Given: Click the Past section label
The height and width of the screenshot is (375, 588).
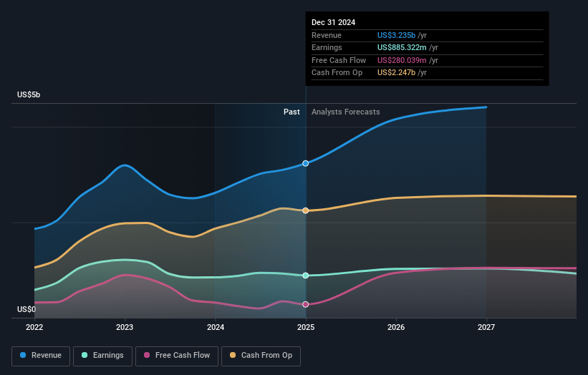Looking at the screenshot, I should (291, 112).
